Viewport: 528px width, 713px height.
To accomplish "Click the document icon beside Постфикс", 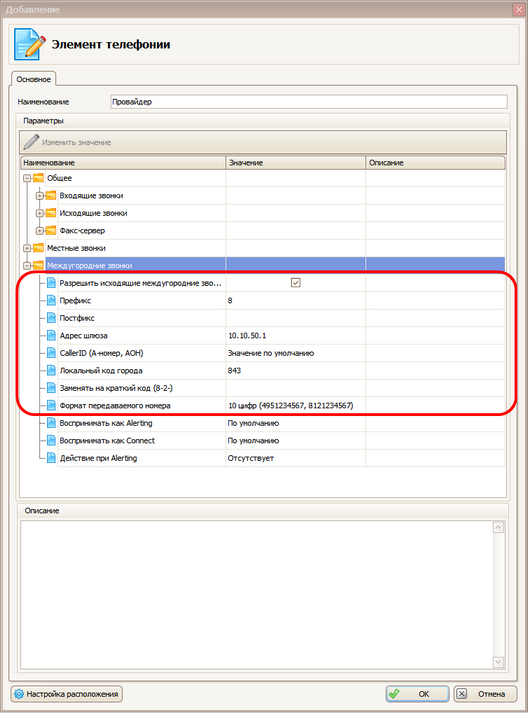I will (x=51, y=318).
